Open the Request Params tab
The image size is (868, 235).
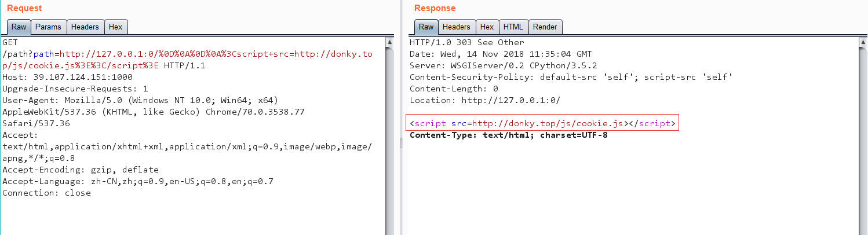(x=49, y=27)
